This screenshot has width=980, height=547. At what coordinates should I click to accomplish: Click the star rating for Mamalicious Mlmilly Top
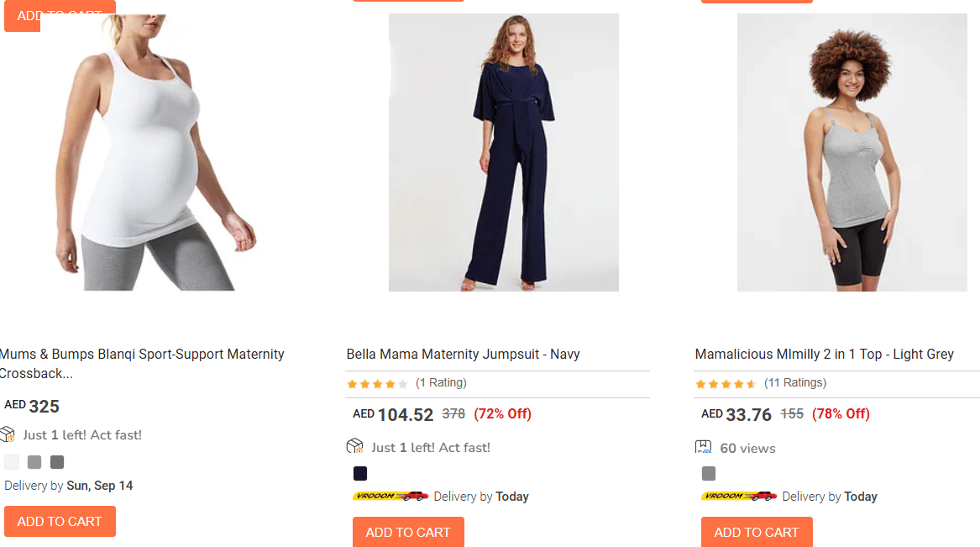726,384
